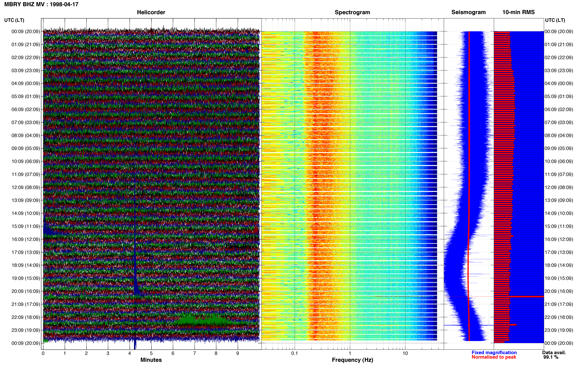Viewport: 588px width, 368px height.
Task: Click left time label '08:09 (04:09)'
Action: (x=26, y=135)
